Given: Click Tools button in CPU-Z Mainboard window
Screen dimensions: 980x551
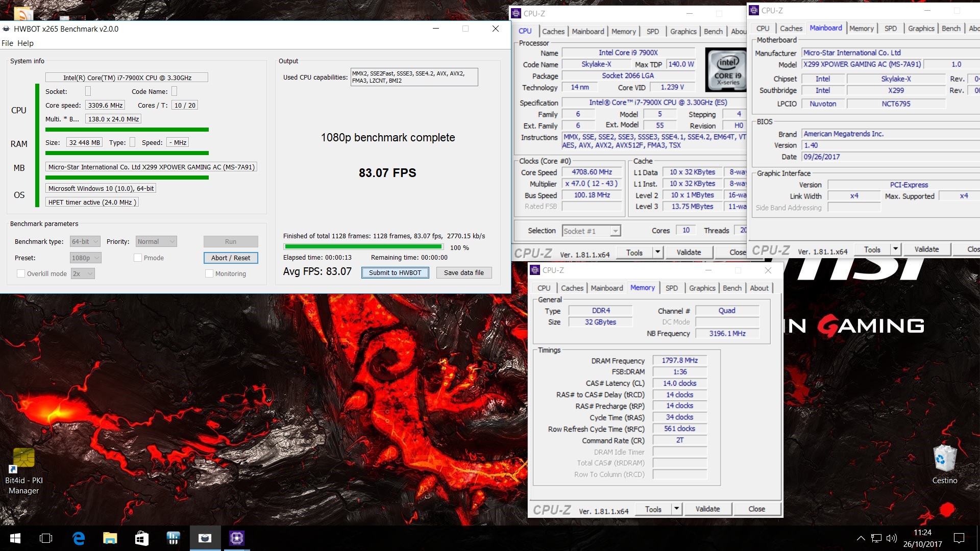Looking at the screenshot, I should 872,249.
